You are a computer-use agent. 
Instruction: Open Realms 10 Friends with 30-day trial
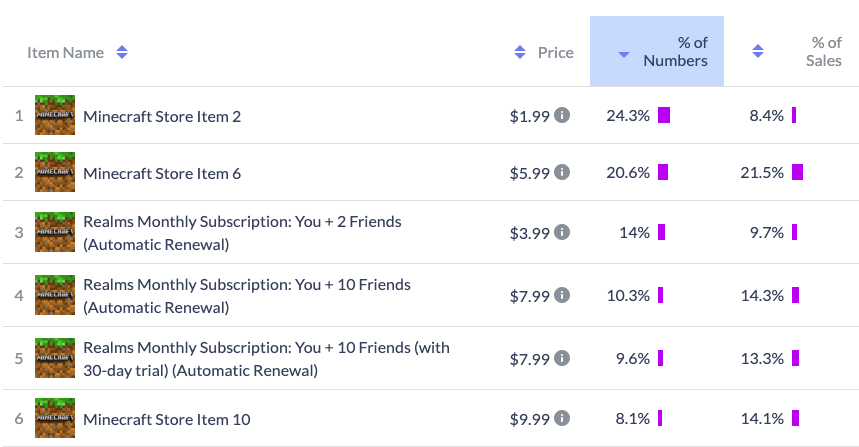pyautogui.click(x=266, y=359)
